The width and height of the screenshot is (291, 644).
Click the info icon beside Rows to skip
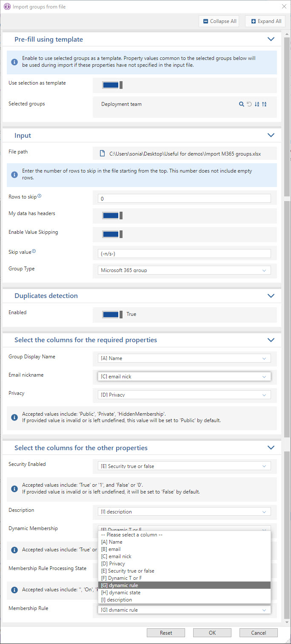tap(40, 196)
